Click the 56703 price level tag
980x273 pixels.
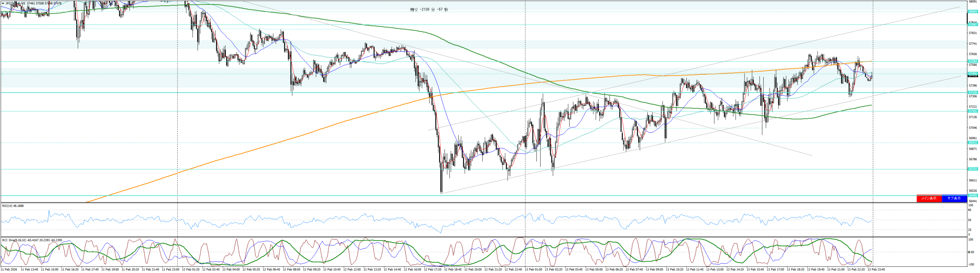(973, 169)
